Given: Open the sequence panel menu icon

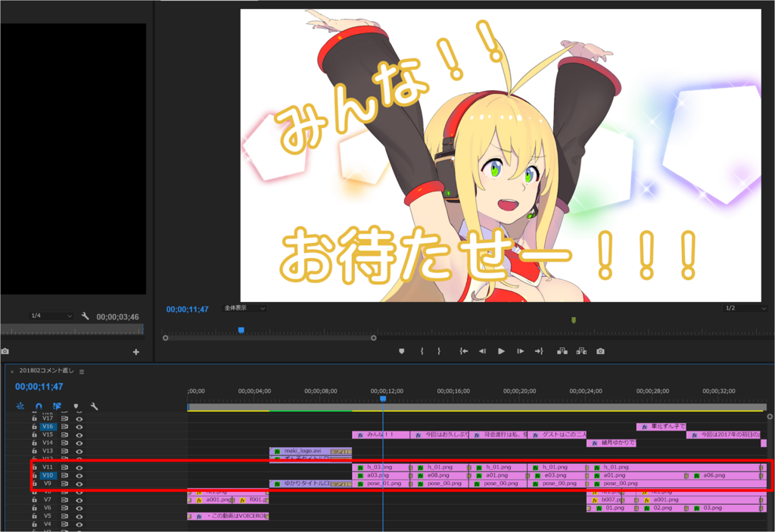Looking at the screenshot, I should pyautogui.click(x=82, y=372).
